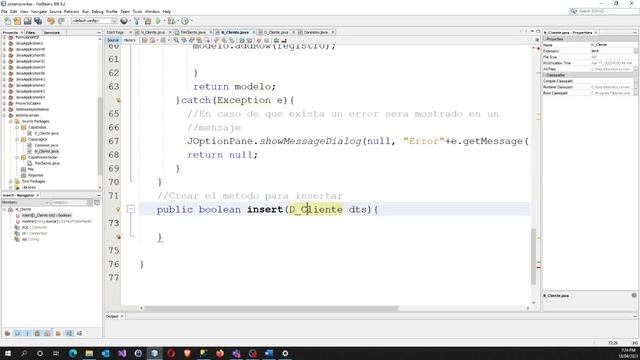Select the History editor view button
Viewport: 640px width, 360px height.
(x=130, y=40)
